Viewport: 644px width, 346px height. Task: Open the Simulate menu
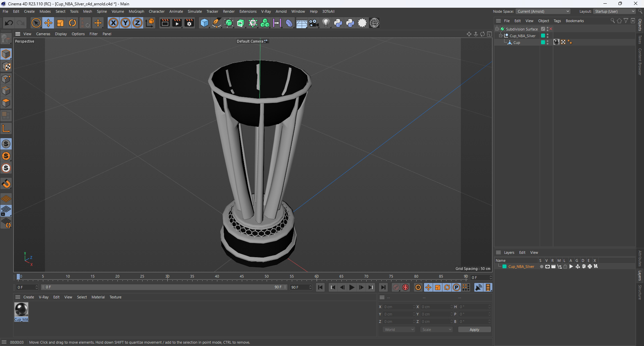[195, 11]
